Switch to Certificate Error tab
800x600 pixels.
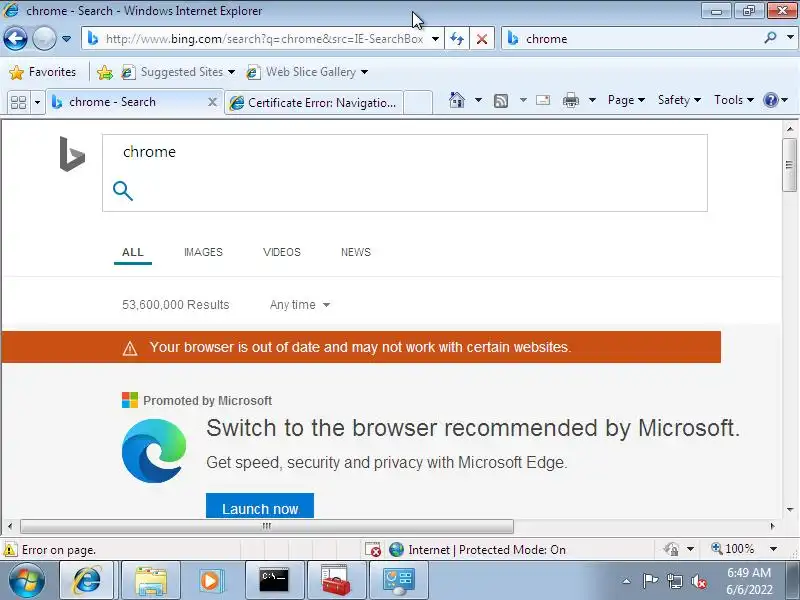pyautogui.click(x=314, y=103)
